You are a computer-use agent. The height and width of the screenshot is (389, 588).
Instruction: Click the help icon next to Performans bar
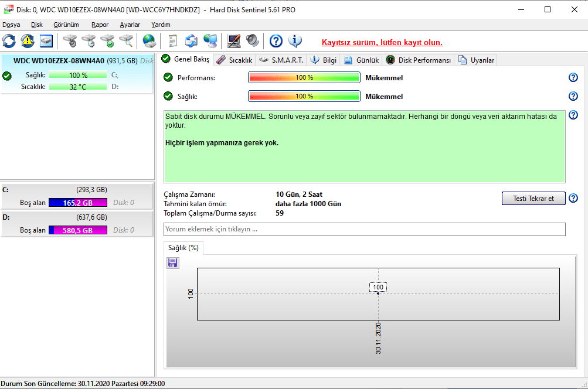pos(573,77)
